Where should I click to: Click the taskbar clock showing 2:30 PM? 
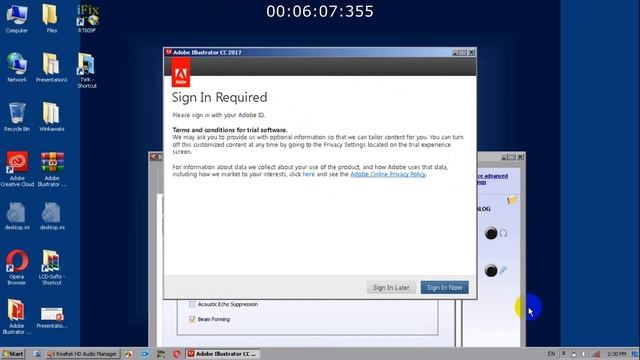[616, 354]
